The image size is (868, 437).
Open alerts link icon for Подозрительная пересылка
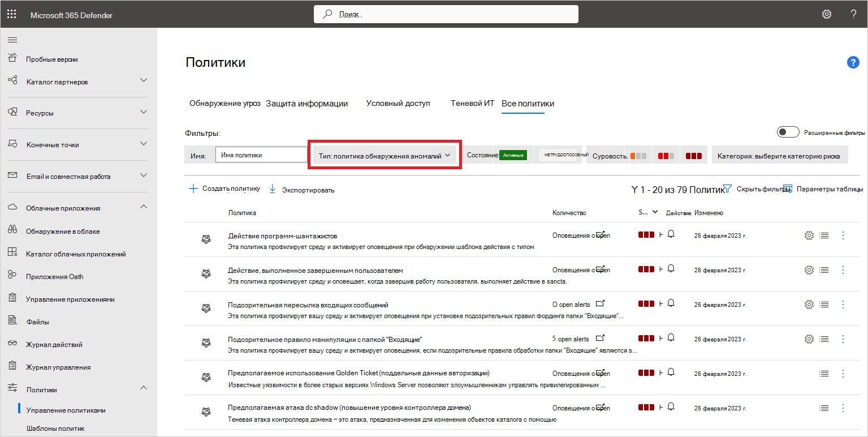pos(601,304)
